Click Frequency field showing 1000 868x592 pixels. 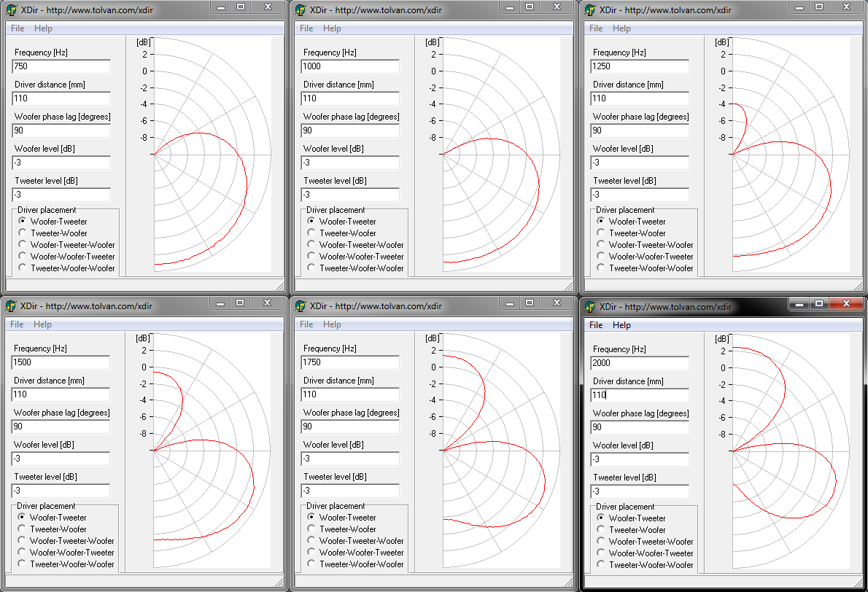(350, 66)
